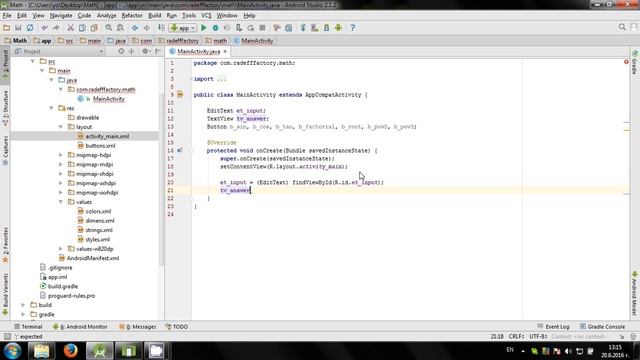This screenshot has height=360, width=640.
Task: Open the TODO tool window
Action: click(177, 327)
